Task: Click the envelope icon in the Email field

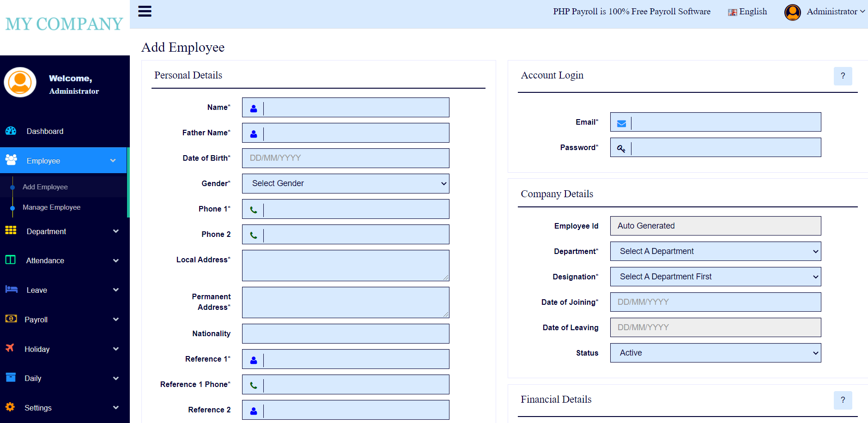Action: pos(621,122)
